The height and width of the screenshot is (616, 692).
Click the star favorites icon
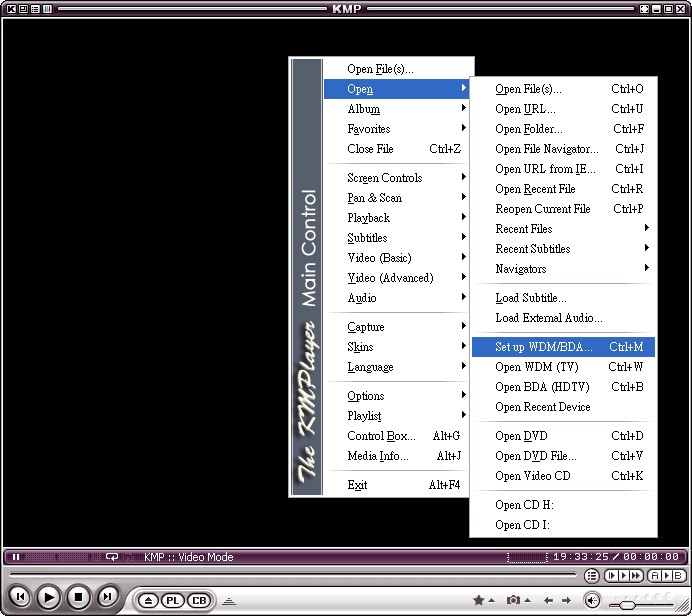(479, 600)
